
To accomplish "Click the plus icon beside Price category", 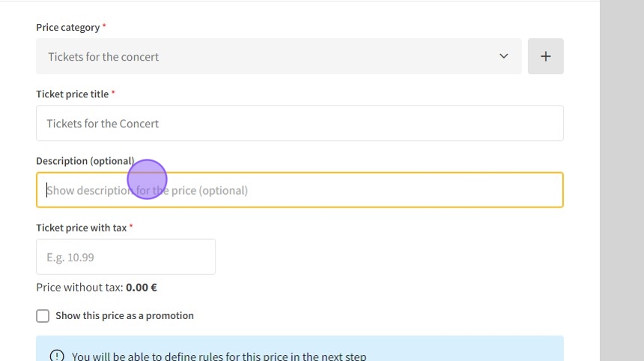I will click(545, 56).
